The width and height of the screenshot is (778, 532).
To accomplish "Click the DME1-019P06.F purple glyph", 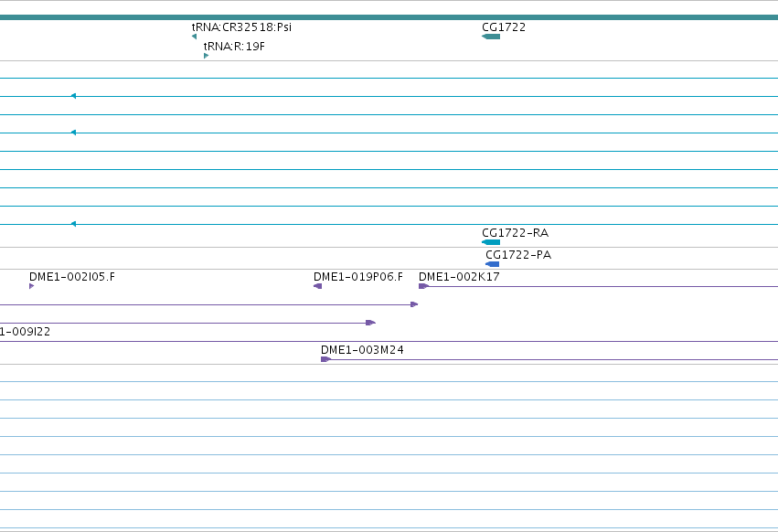I will pos(317,286).
